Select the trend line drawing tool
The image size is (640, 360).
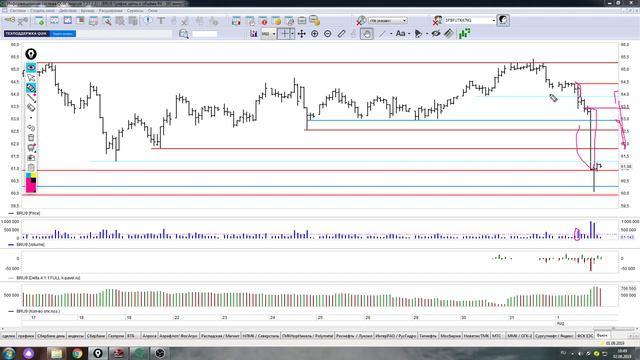382,34
